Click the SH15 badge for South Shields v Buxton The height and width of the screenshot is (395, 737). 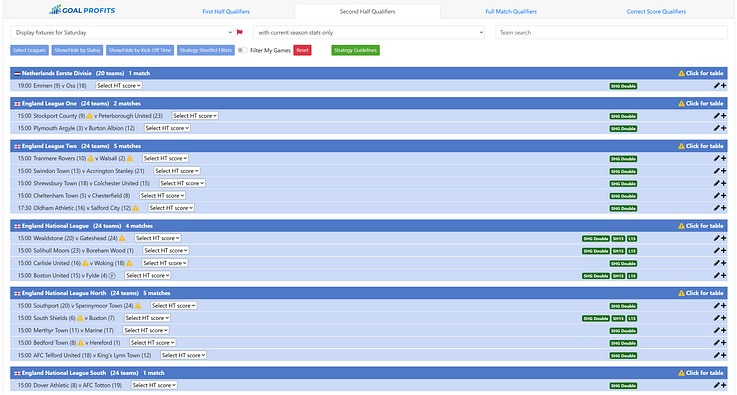point(618,319)
